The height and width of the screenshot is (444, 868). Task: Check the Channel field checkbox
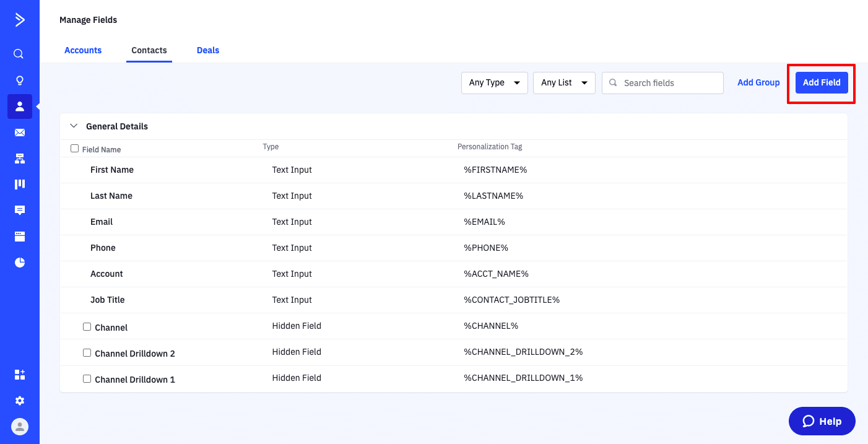click(x=87, y=327)
